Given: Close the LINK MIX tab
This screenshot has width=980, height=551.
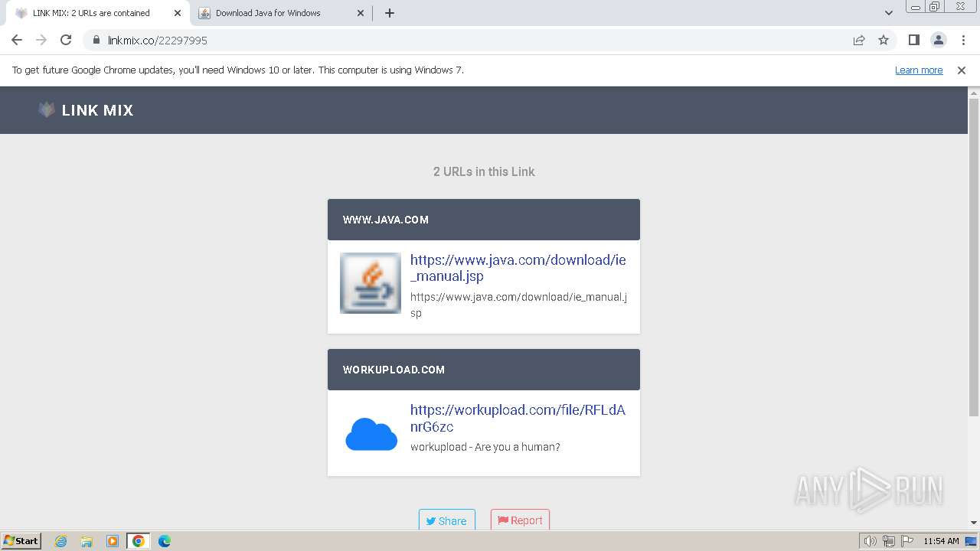Looking at the screenshot, I should pos(177,13).
